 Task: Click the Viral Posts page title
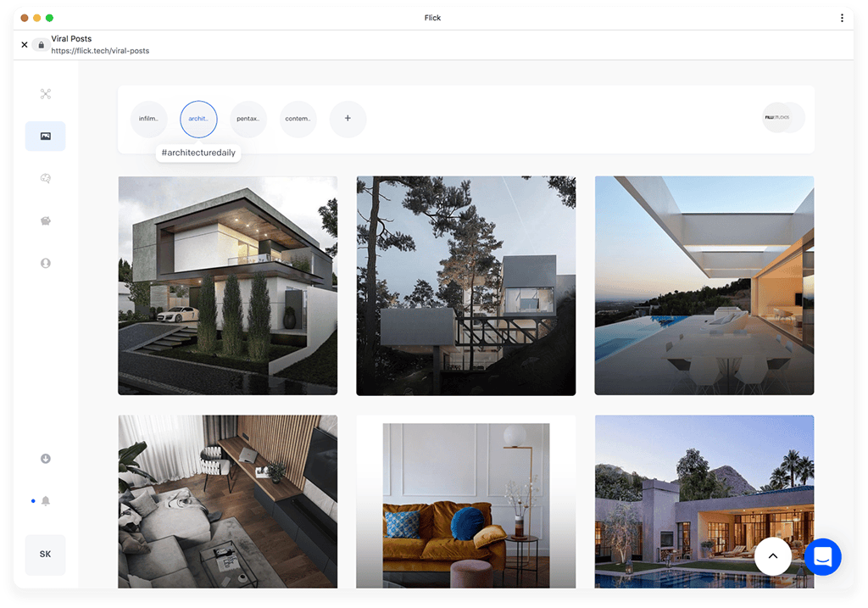pos(71,39)
